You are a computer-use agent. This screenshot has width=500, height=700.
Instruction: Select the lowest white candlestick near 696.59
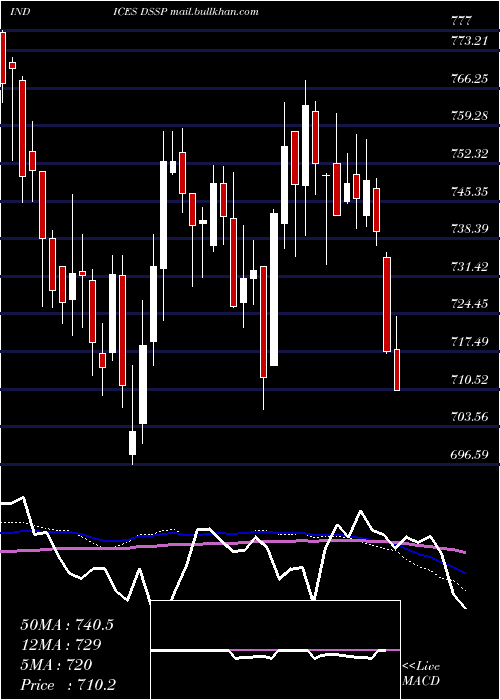tap(133, 443)
